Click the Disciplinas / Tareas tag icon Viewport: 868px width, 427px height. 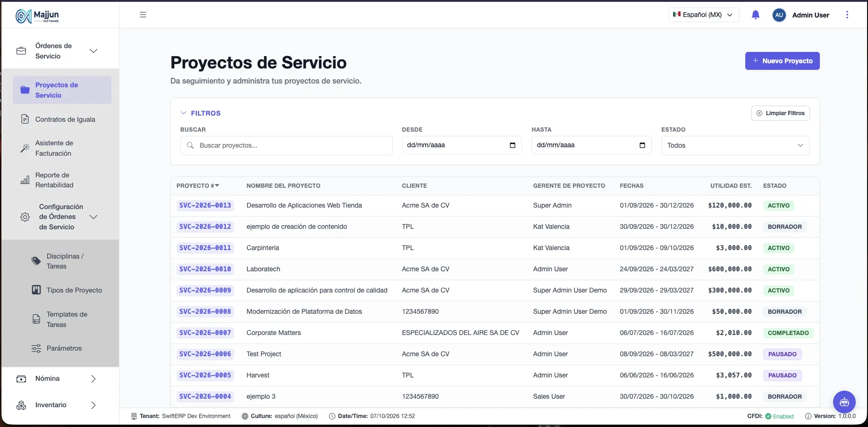[36, 261]
